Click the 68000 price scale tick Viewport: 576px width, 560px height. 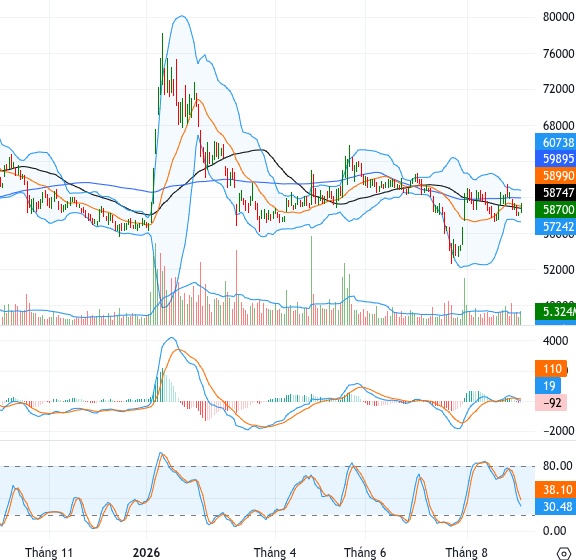tap(558, 125)
